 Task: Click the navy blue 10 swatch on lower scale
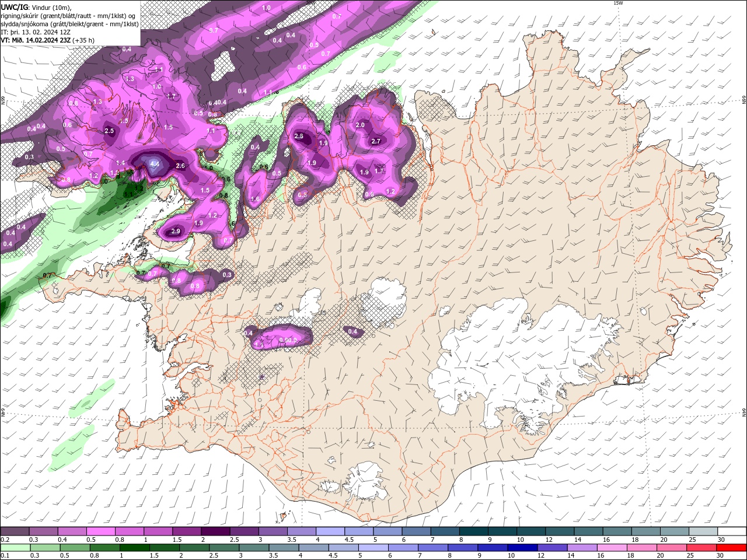[x=522, y=548]
